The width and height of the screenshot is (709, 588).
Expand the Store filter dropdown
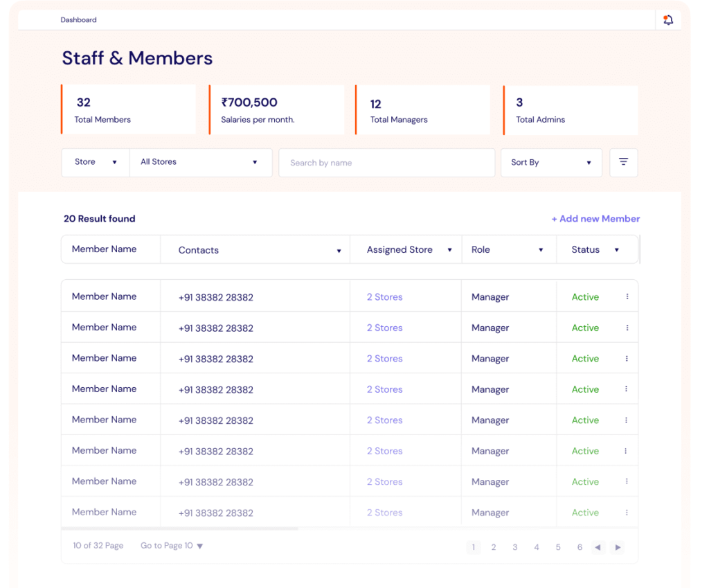(x=96, y=162)
